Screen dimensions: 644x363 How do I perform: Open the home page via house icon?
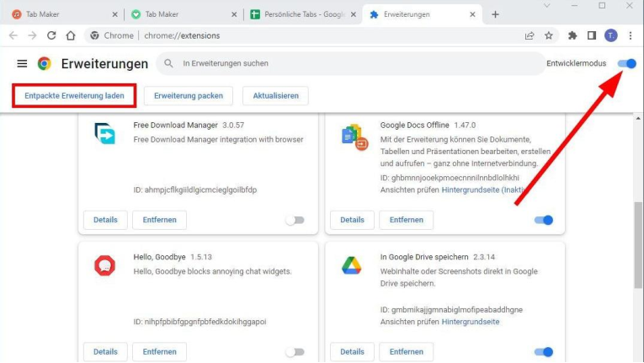tap(71, 35)
